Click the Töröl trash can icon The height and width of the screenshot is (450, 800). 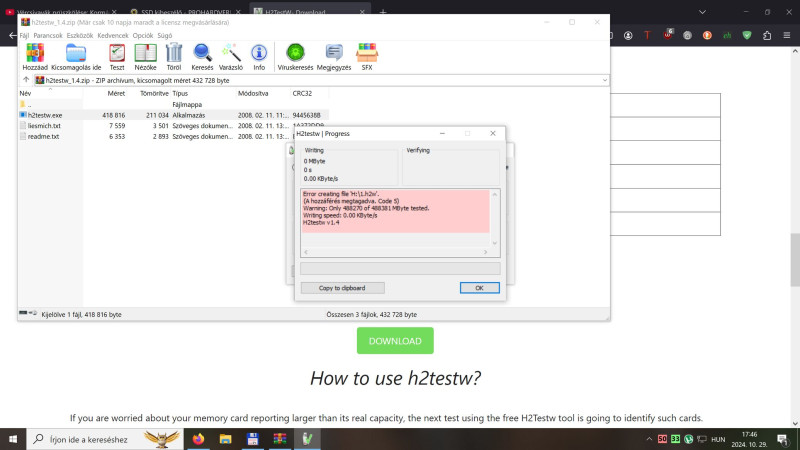174,53
